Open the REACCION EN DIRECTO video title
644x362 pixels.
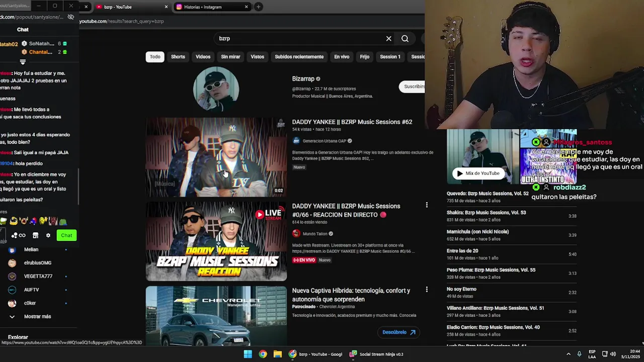tap(346, 210)
